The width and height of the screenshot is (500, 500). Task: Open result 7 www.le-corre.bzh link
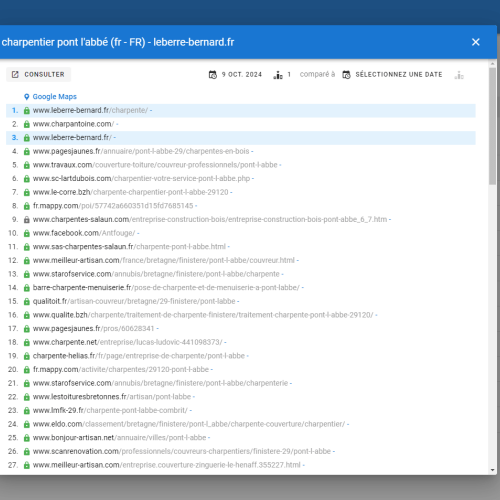coord(131,192)
